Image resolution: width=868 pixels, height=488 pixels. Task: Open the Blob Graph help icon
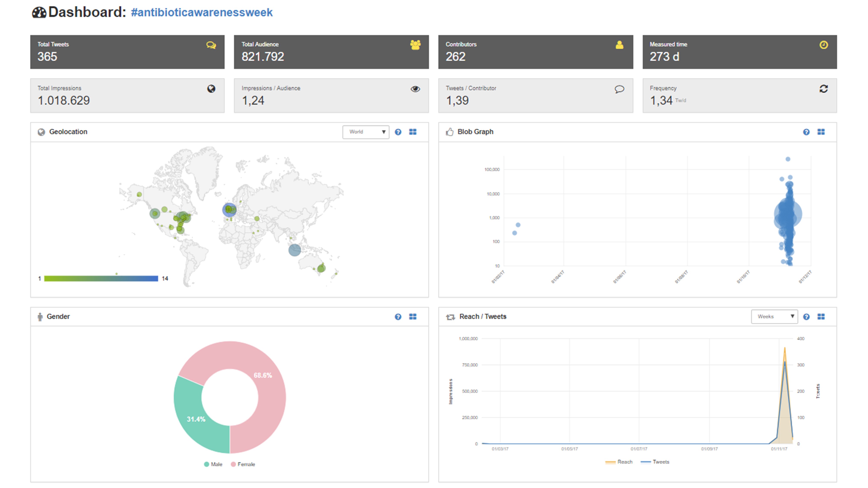(806, 132)
